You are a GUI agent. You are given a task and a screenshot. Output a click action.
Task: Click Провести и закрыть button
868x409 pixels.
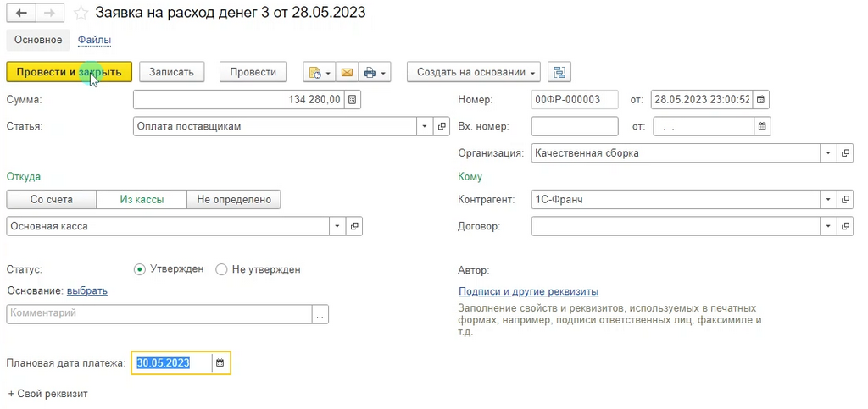pyautogui.click(x=70, y=72)
